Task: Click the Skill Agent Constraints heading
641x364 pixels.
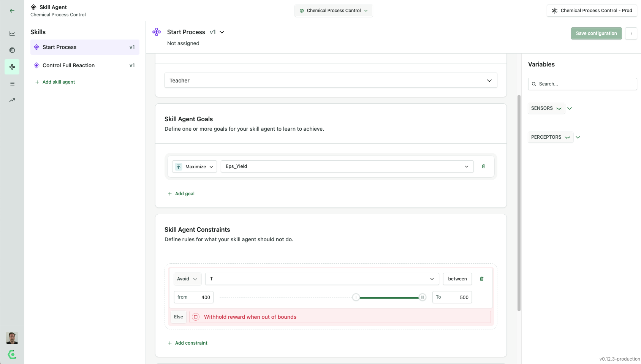Action: point(197,229)
